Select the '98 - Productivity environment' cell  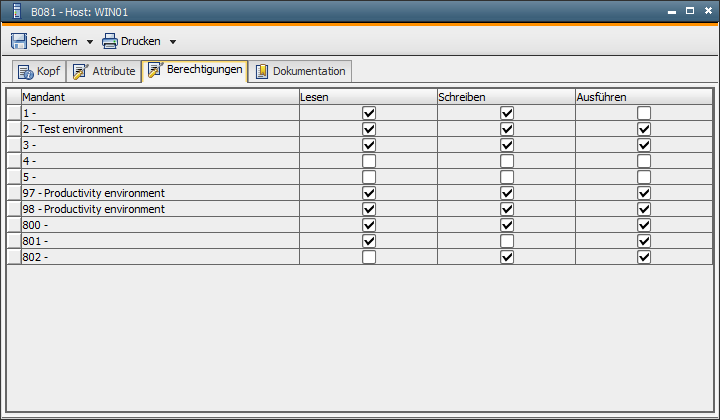tap(160, 209)
